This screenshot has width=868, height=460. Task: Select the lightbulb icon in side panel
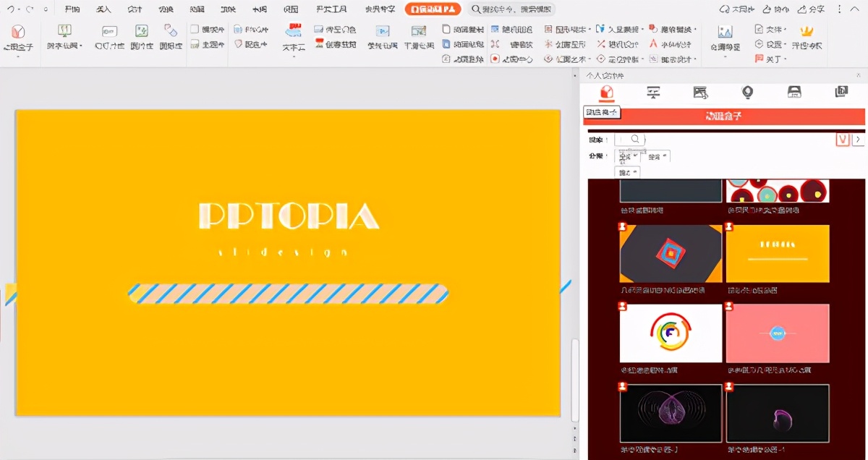tap(747, 92)
